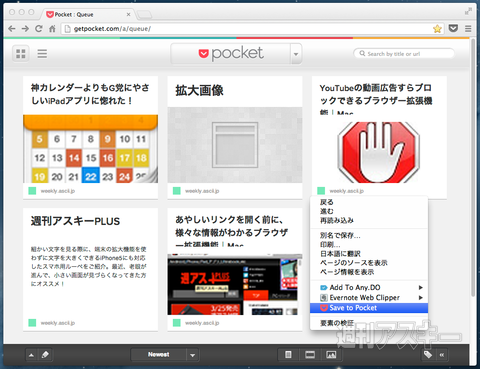The height and width of the screenshot is (369, 480).
Task: Filter by articles icon in bottom bar
Action: [288, 355]
